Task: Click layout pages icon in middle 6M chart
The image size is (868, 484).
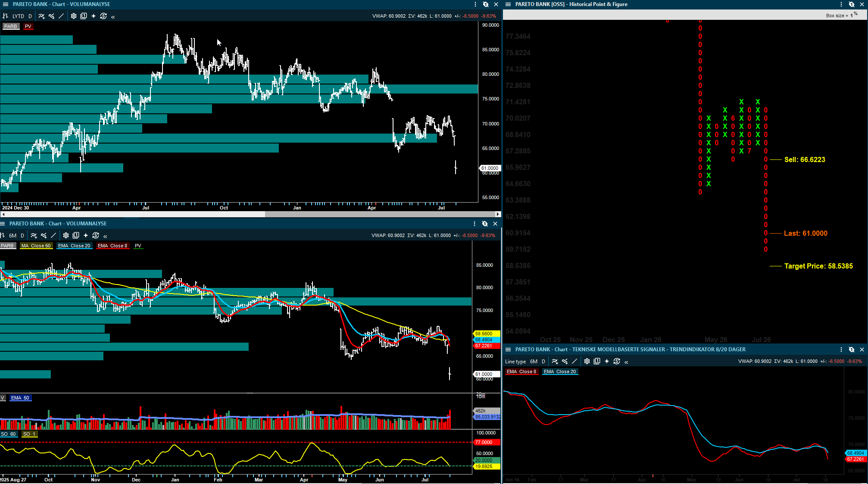Action: pyautogui.click(x=76, y=235)
